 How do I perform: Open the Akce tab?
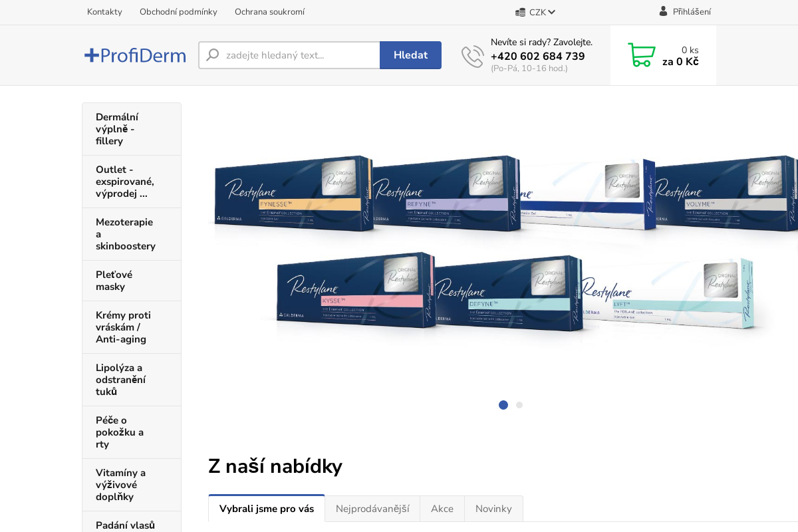(x=442, y=508)
